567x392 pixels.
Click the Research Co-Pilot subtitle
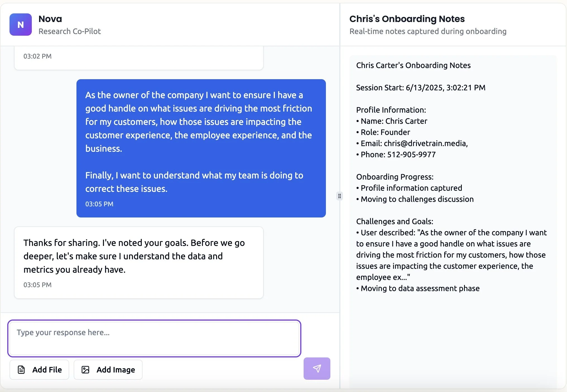(x=69, y=31)
